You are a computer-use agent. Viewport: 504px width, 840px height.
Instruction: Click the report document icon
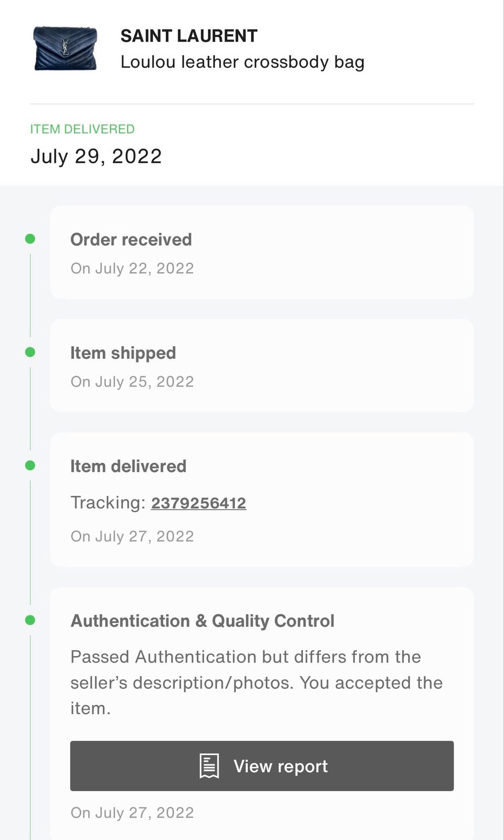point(209,766)
